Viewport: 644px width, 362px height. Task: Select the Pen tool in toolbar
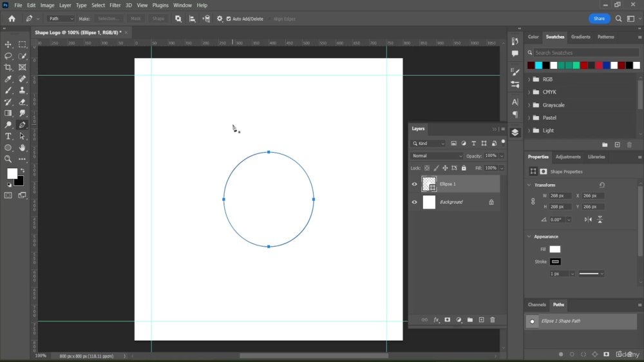tap(22, 124)
